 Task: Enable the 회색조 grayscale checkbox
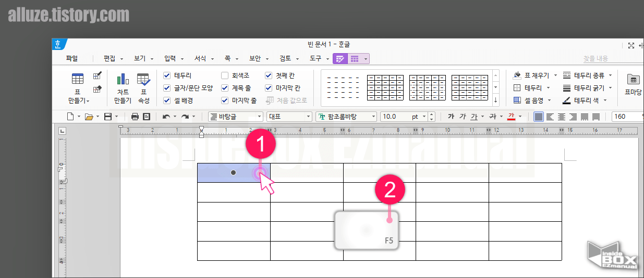[225, 75]
